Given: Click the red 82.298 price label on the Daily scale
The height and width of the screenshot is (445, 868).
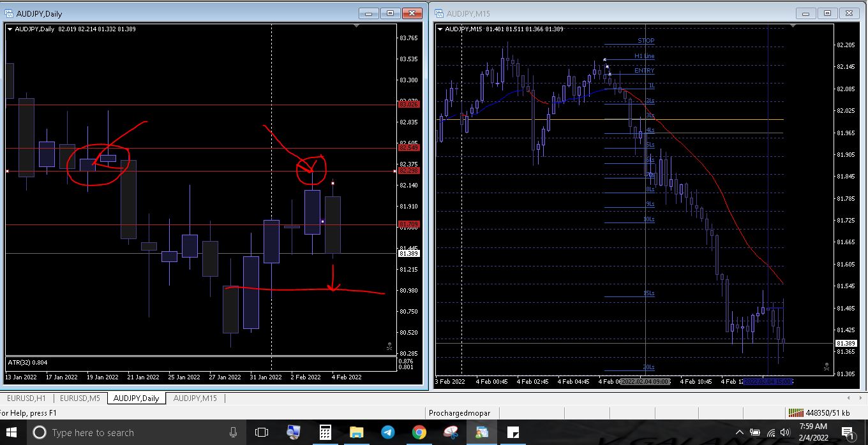Looking at the screenshot, I should (x=408, y=171).
